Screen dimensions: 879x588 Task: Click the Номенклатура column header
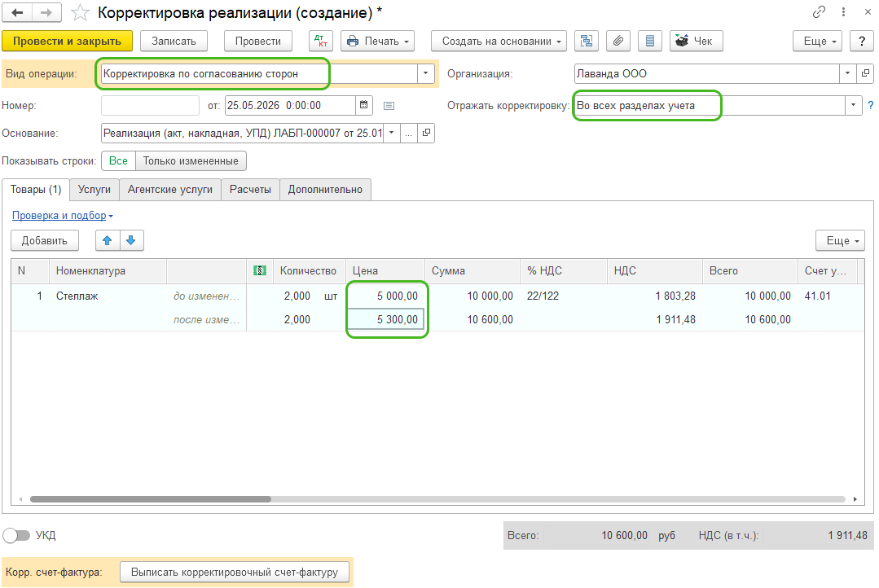108,270
